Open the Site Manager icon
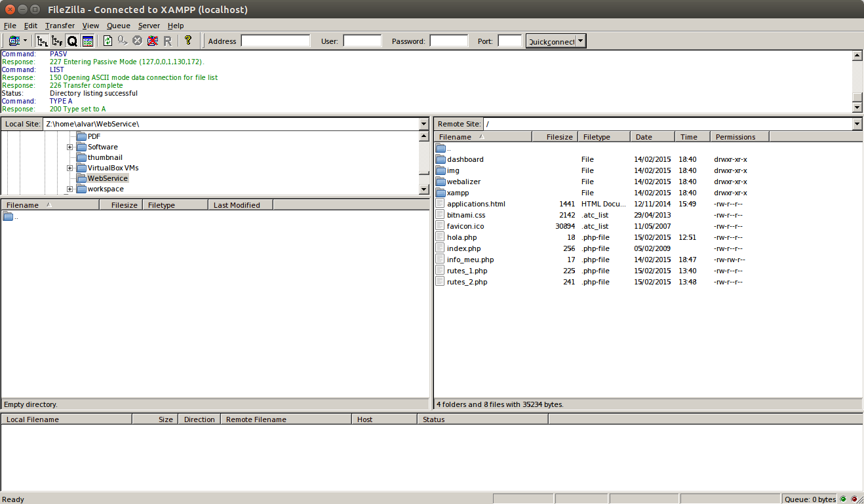 [x=14, y=41]
